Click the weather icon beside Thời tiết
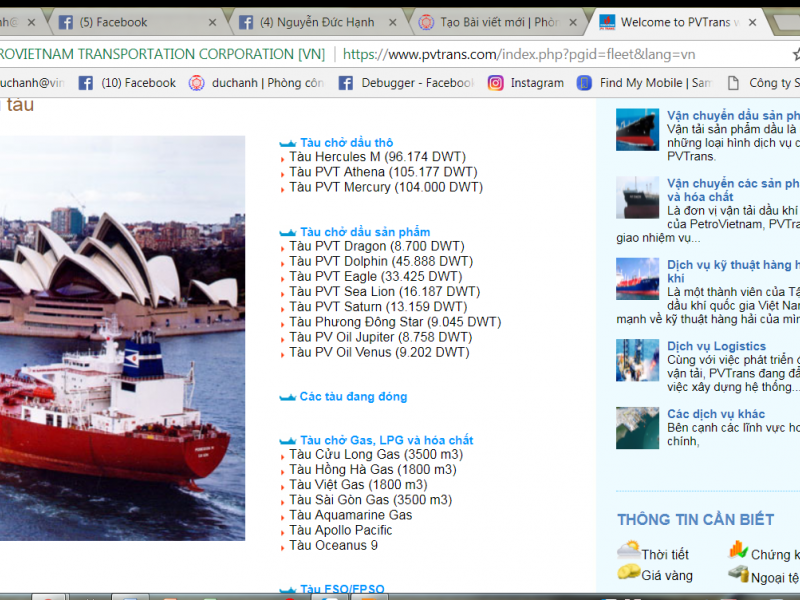The image size is (800, 600). (x=628, y=551)
